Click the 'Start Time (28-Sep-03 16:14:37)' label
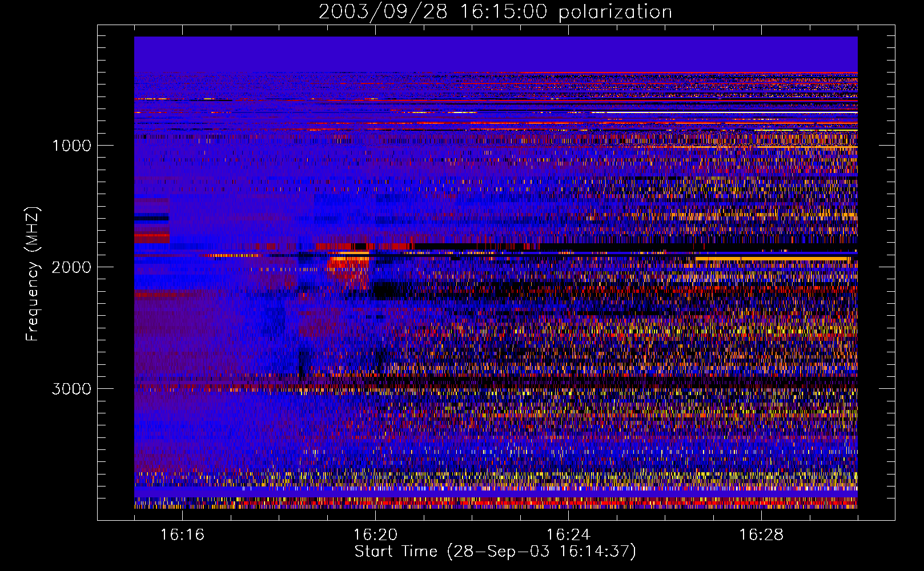Screen dimensions: 924x571 pyautogui.click(x=495, y=552)
